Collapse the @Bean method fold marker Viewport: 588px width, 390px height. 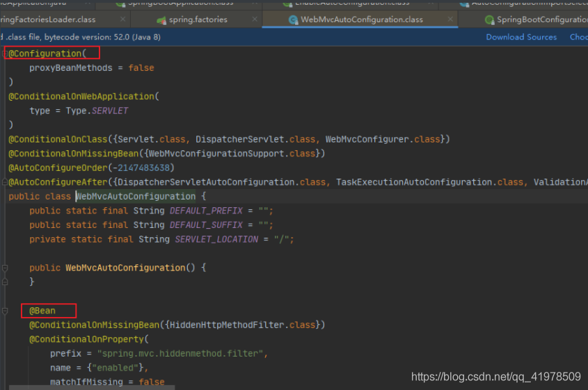click(5, 311)
